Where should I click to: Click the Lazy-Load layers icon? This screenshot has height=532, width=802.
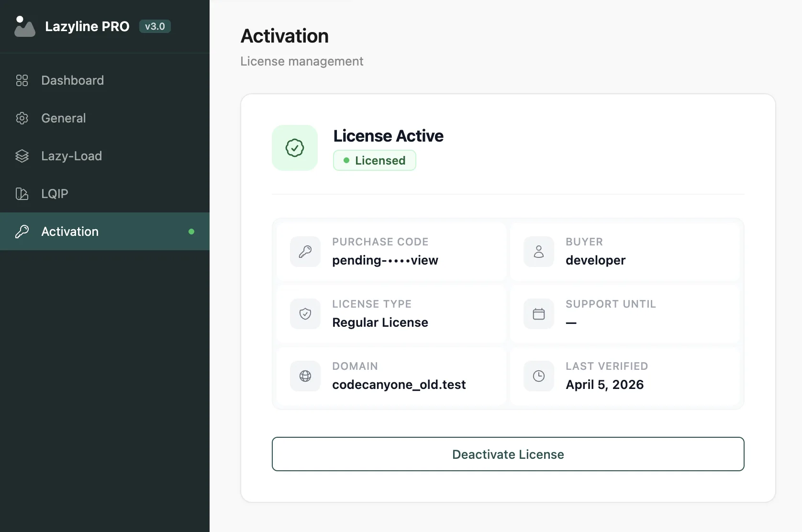pyautogui.click(x=22, y=156)
